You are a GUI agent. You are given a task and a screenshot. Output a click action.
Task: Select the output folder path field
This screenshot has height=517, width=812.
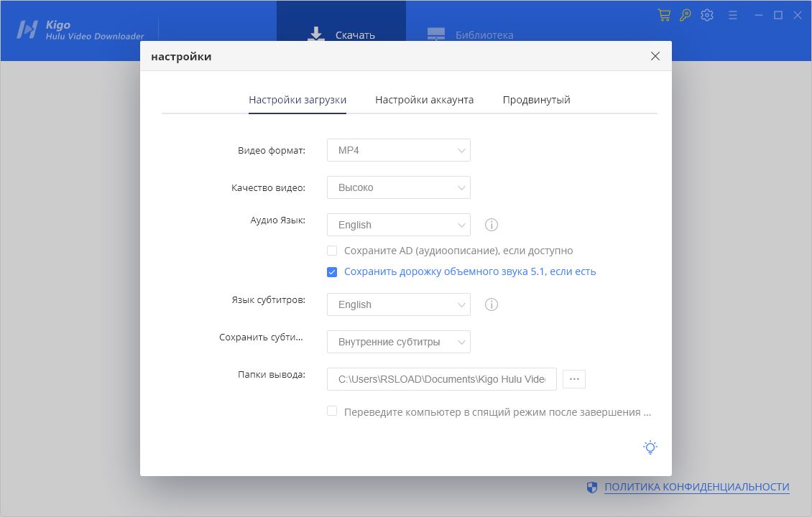[x=441, y=378]
